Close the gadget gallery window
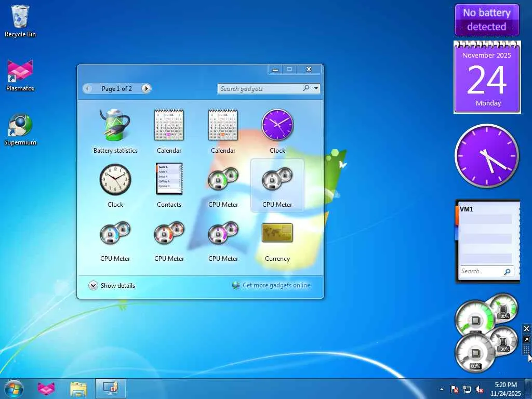 pyautogui.click(x=309, y=69)
